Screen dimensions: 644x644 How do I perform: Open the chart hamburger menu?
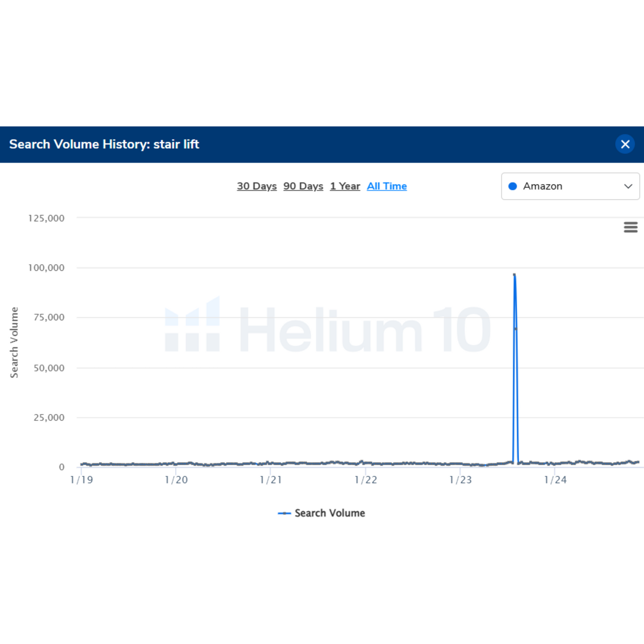pos(630,227)
